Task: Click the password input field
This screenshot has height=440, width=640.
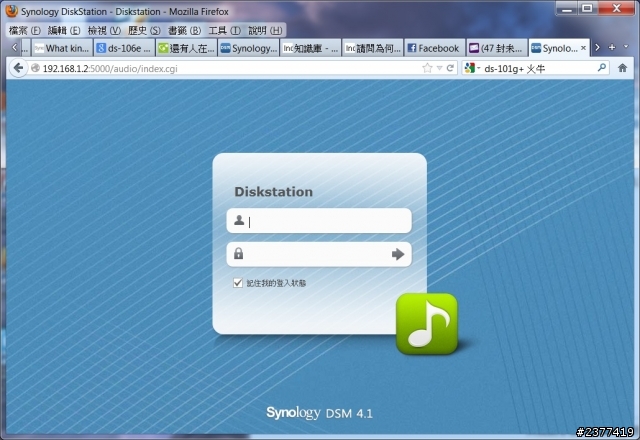Action: pos(319,254)
